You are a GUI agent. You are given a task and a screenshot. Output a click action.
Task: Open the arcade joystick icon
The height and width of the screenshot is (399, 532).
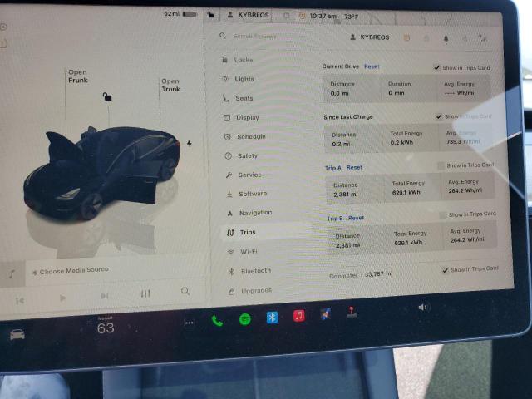click(x=351, y=313)
